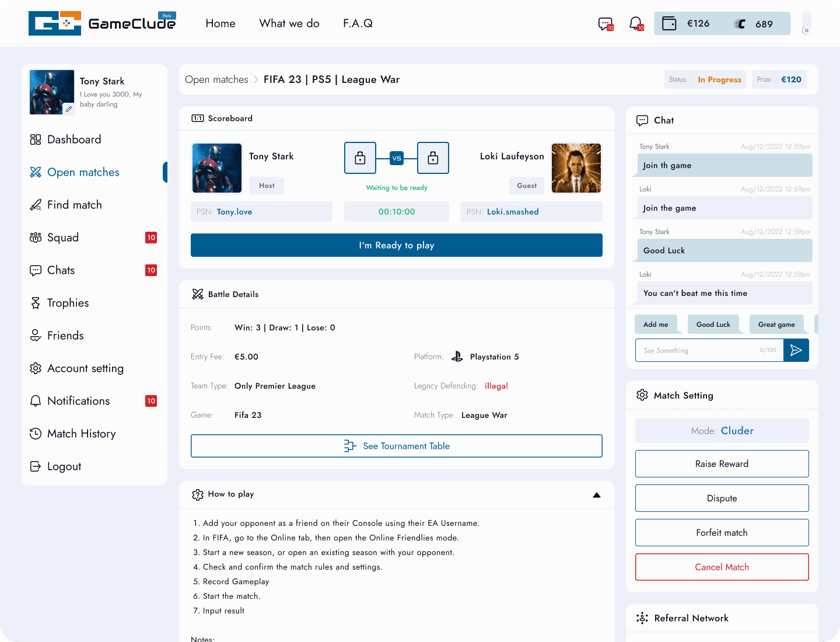Open the F.A.Q page
This screenshot has height=642, width=840.
[x=358, y=23]
